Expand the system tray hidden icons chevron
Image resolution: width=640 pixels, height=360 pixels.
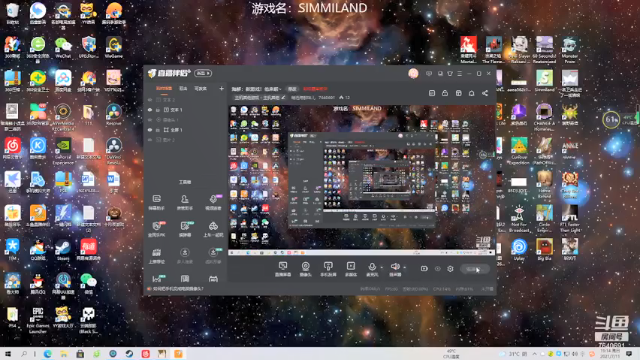coord(534,354)
